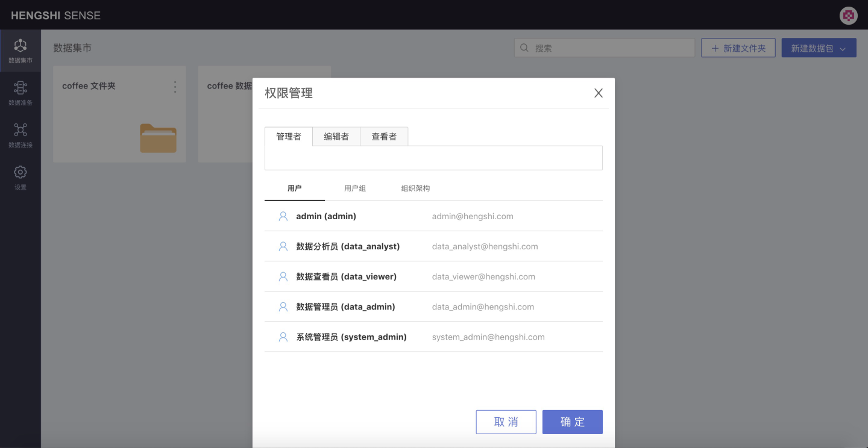Click the 新建文件夹 button

[738, 48]
